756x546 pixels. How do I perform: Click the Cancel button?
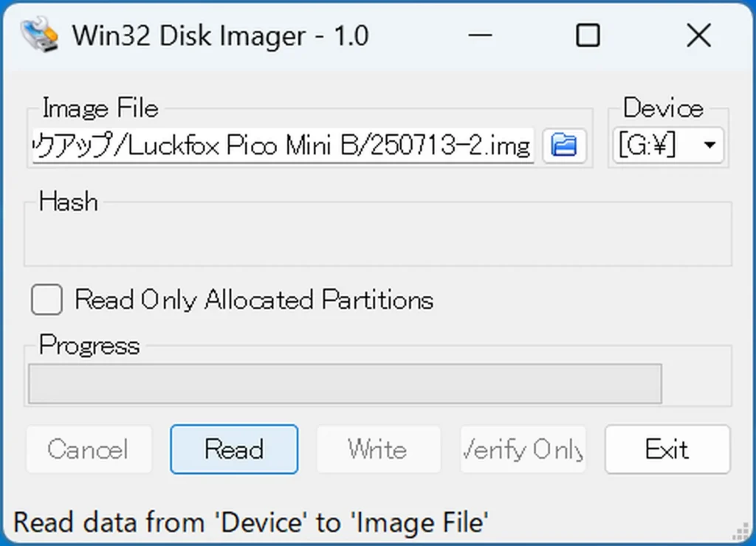pos(89,449)
